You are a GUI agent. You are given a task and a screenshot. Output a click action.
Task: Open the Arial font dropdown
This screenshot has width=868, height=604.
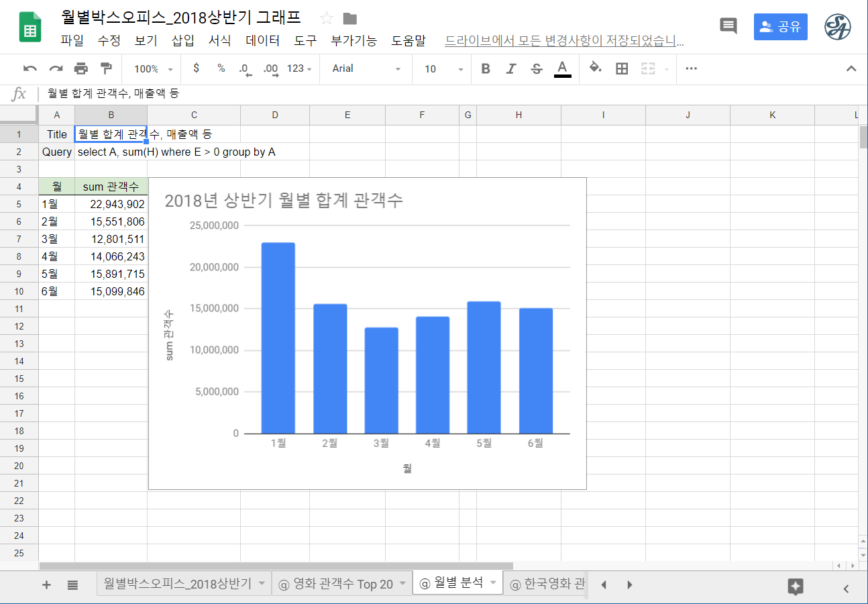pyautogui.click(x=366, y=68)
